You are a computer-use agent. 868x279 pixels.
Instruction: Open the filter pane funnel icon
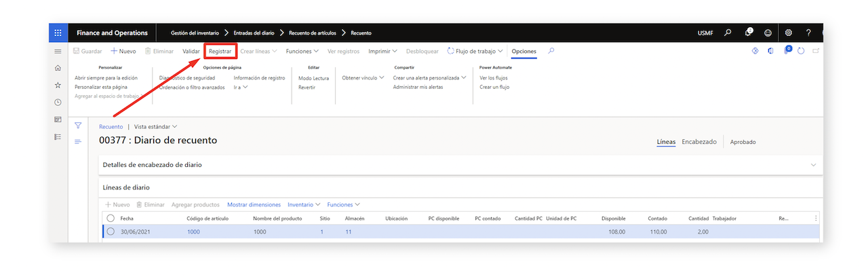78,126
